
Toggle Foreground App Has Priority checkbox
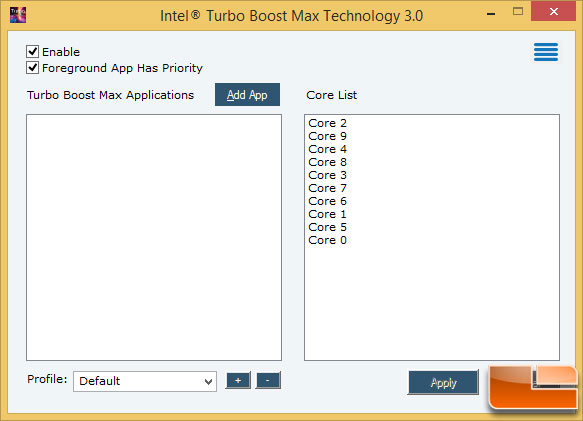tap(32, 68)
